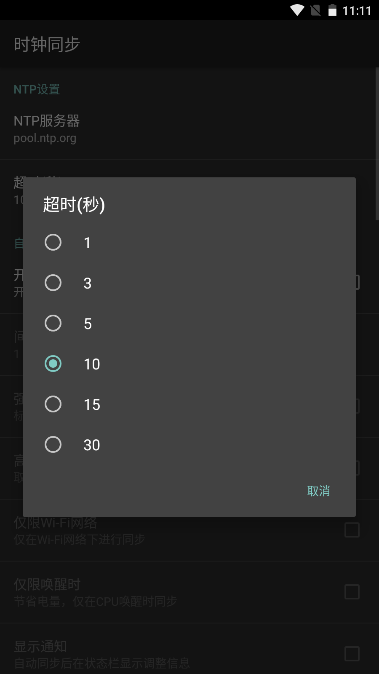
Task: Select the 1 second timeout option
Action: click(x=189, y=243)
